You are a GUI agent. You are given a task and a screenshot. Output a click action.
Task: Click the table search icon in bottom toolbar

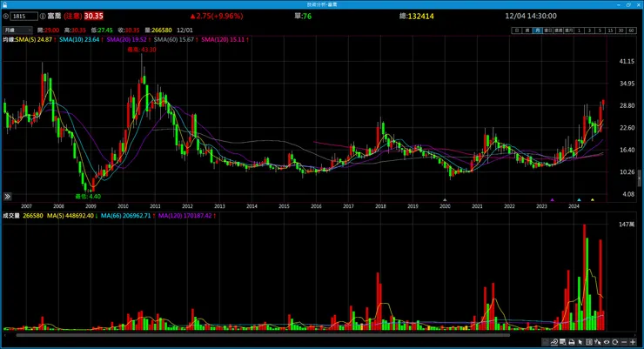pyautogui.click(x=563, y=342)
